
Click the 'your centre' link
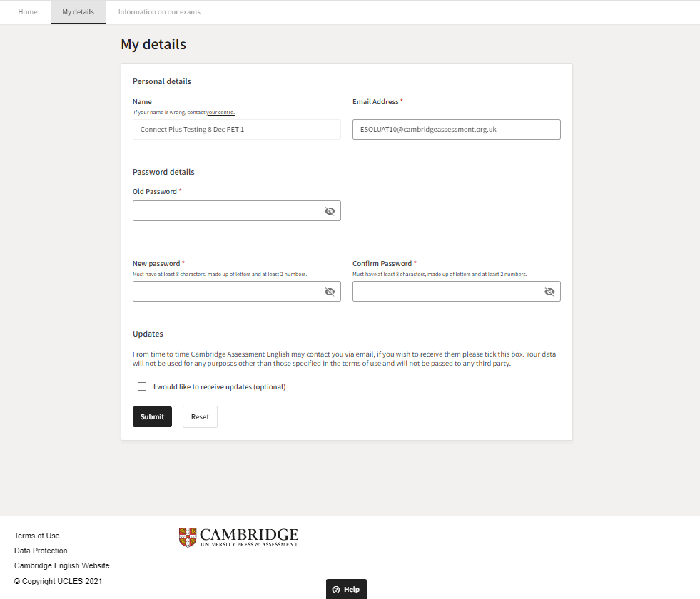click(x=220, y=112)
